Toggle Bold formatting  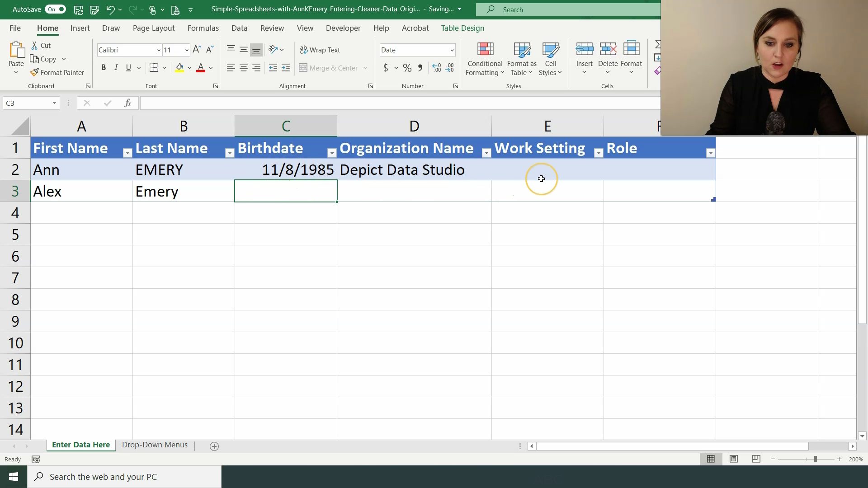click(x=104, y=68)
